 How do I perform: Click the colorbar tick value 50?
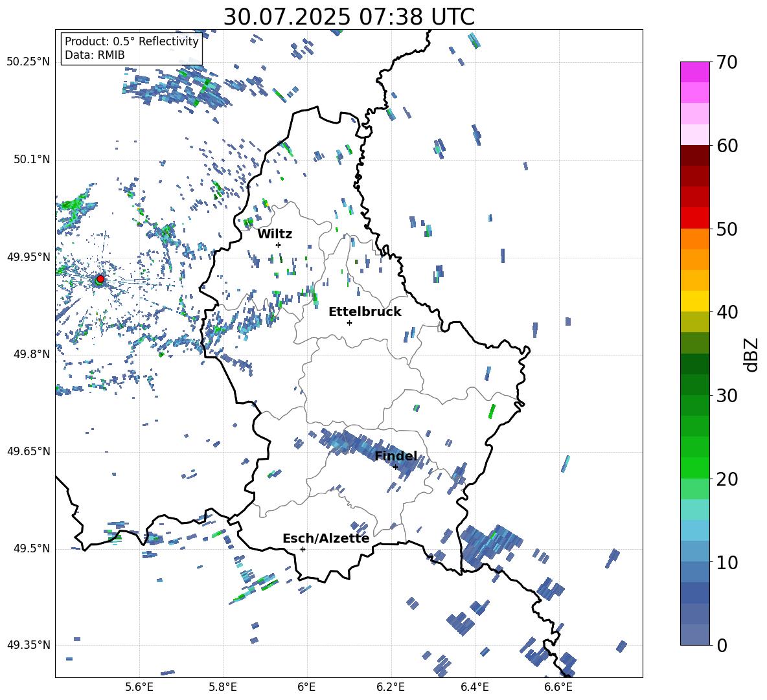(x=727, y=229)
